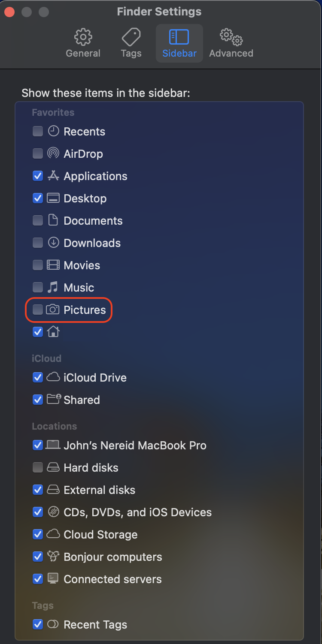Screen dimensions: 322x644
Task: Uncheck the Desktop checkbox
Action: (x=38, y=198)
